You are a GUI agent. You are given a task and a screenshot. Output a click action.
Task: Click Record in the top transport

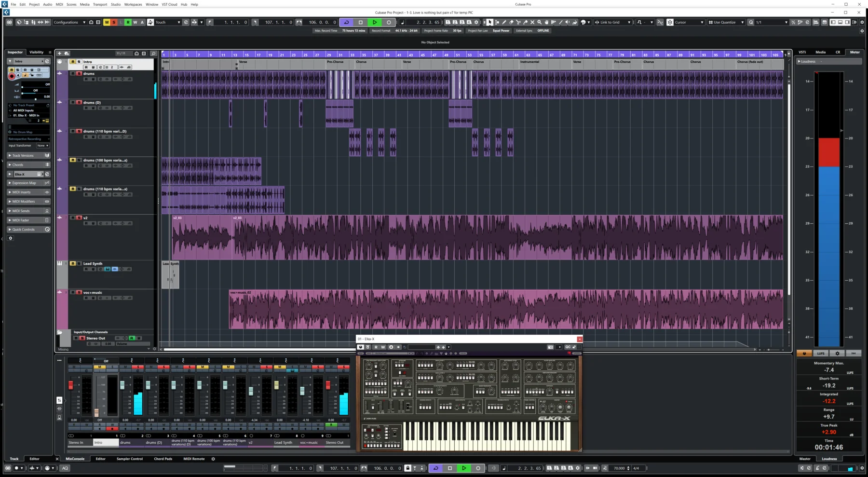(389, 22)
